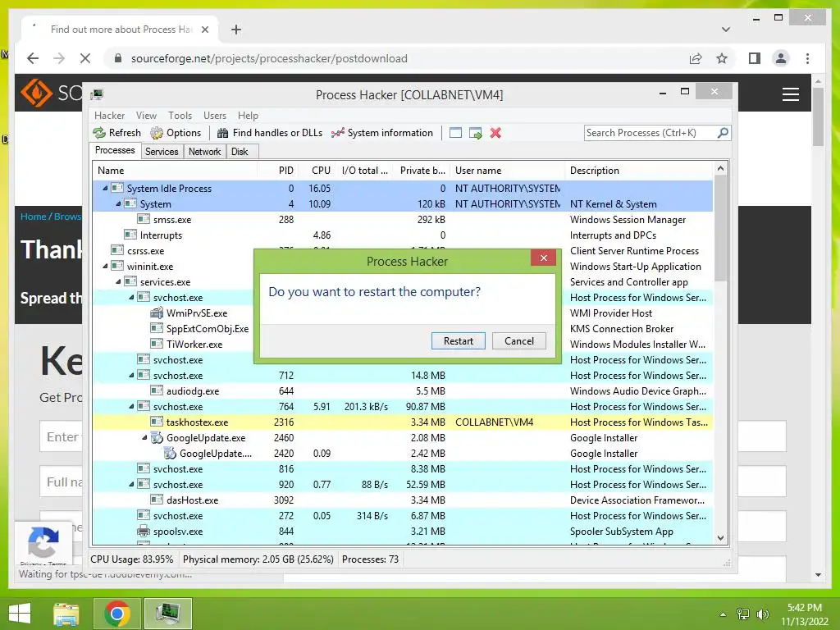Collapse svchost.exe node with PID 712
The height and width of the screenshot is (630, 840).
tap(131, 375)
